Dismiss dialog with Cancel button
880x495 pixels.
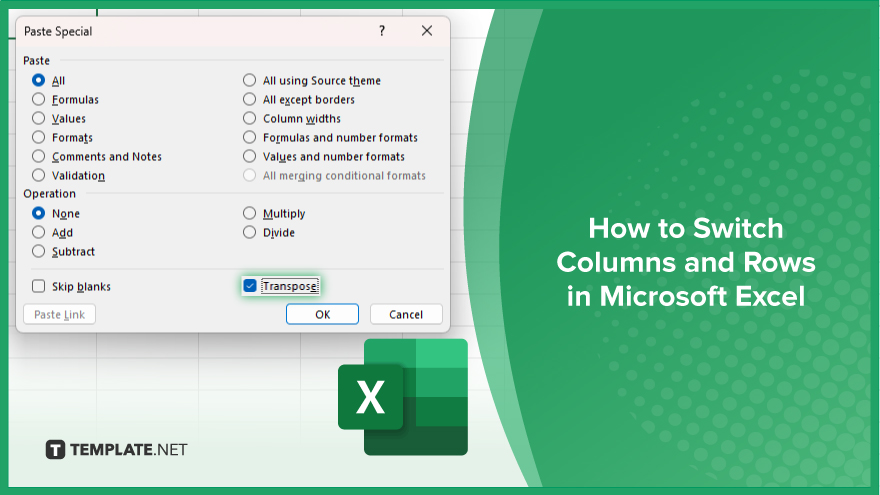(x=406, y=314)
